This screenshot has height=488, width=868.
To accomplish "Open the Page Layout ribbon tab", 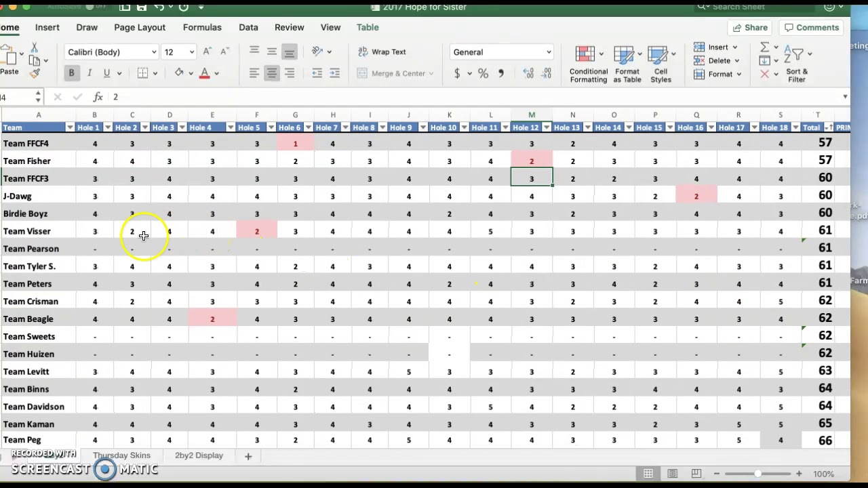I will 140,27.
